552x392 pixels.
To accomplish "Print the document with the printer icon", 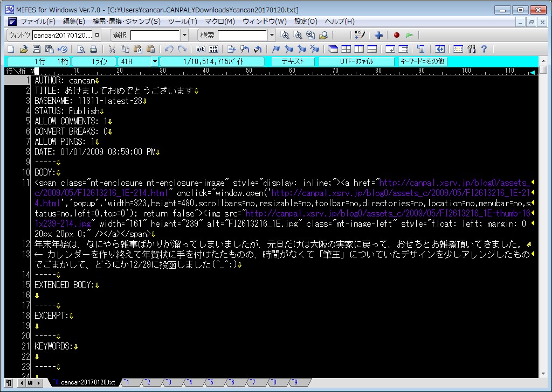I will click(93, 49).
